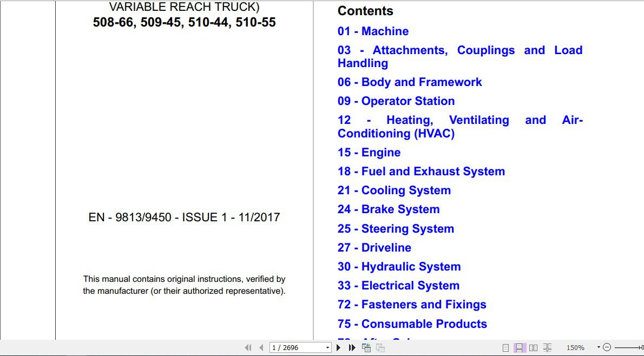Click the Contents heading
The width and height of the screenshot is (644, 356).
tap(365, 11)
